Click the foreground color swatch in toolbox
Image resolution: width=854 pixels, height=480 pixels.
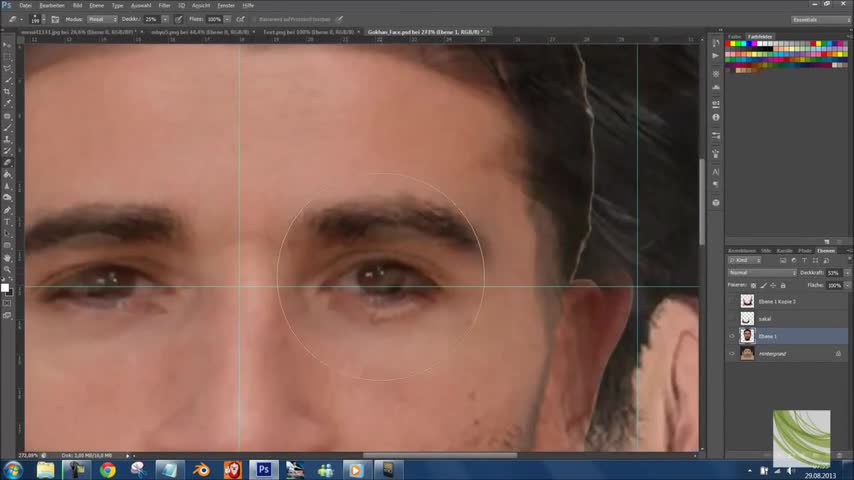[x=5, y=288]
